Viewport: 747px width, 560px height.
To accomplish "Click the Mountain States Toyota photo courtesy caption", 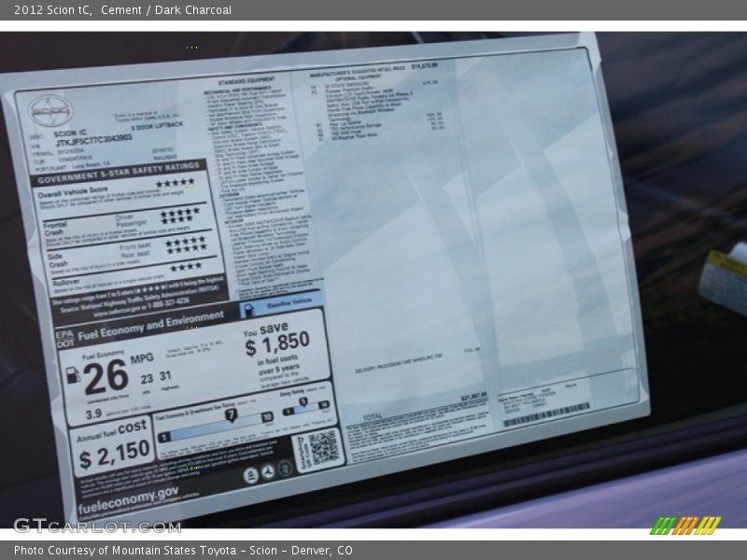I will click(183, 551).
